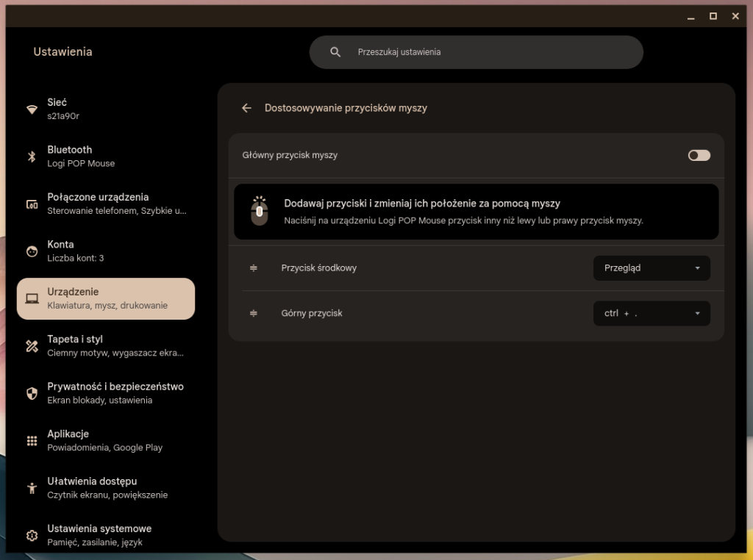
Task: Click the Pamięć, zasilanie, język subtitle
Action: (x=95, y=542)
